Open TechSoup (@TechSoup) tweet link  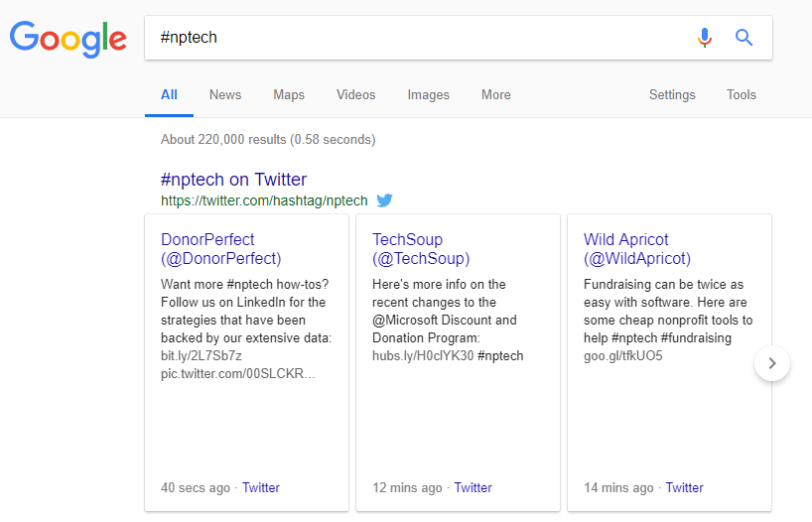pyautogui.click(x=421, y=249)
